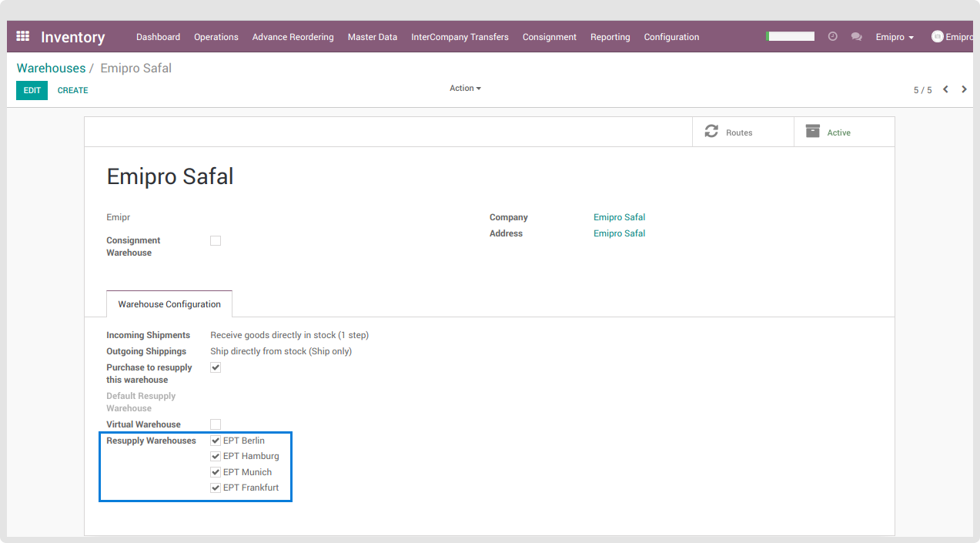Screen dimensions: 980x543
Task: Open the apps grid menu icon
Action: (22, 36)
